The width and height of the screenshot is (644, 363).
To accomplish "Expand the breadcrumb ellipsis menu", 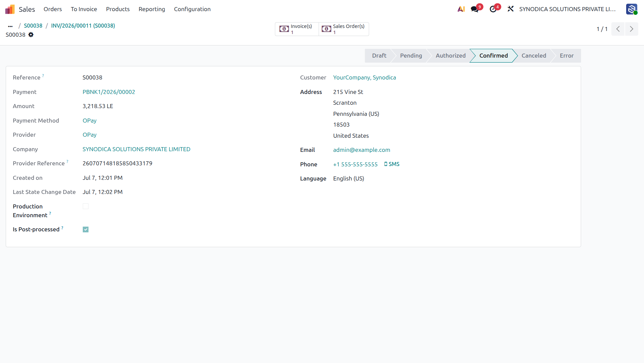I will [x=10, y=26].
